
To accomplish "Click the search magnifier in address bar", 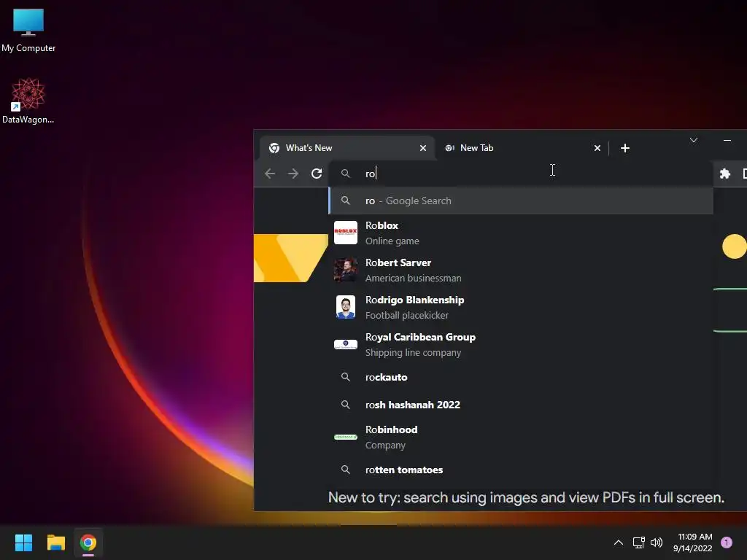I will coord(345,174).
